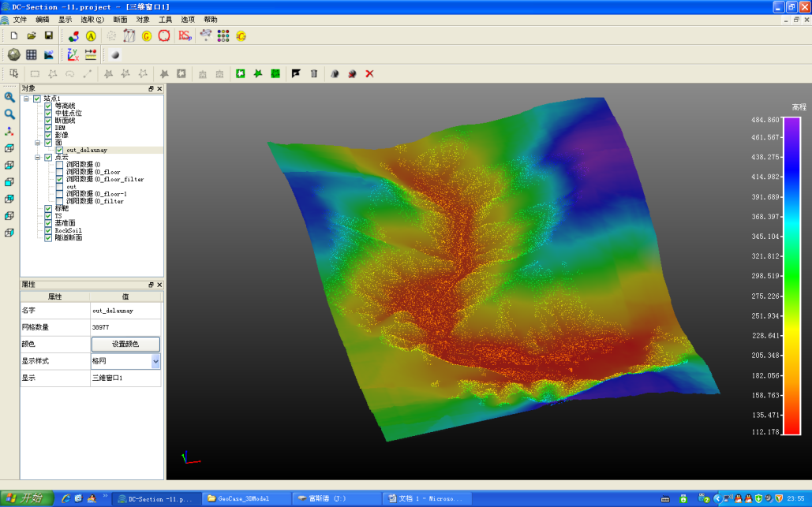Click the XYZ axes toolbar icon
The image size is (812, 507).
point(73,54)
